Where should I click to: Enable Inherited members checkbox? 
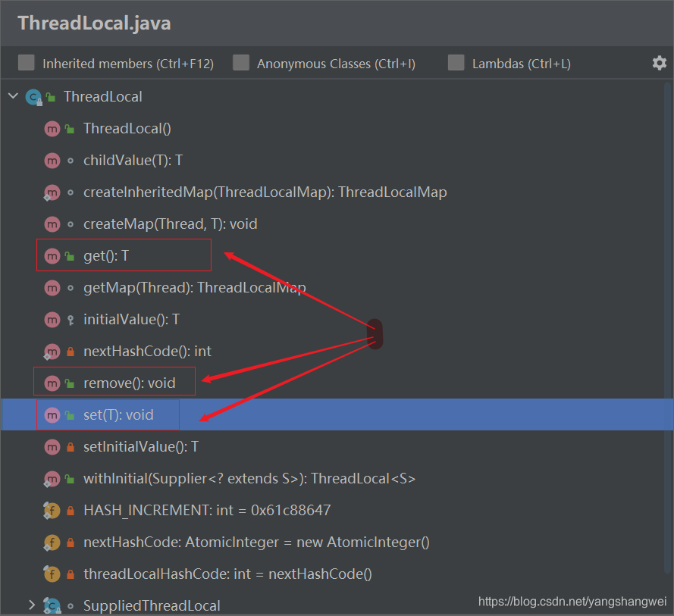pyautogui.click(x=26, y=63)
